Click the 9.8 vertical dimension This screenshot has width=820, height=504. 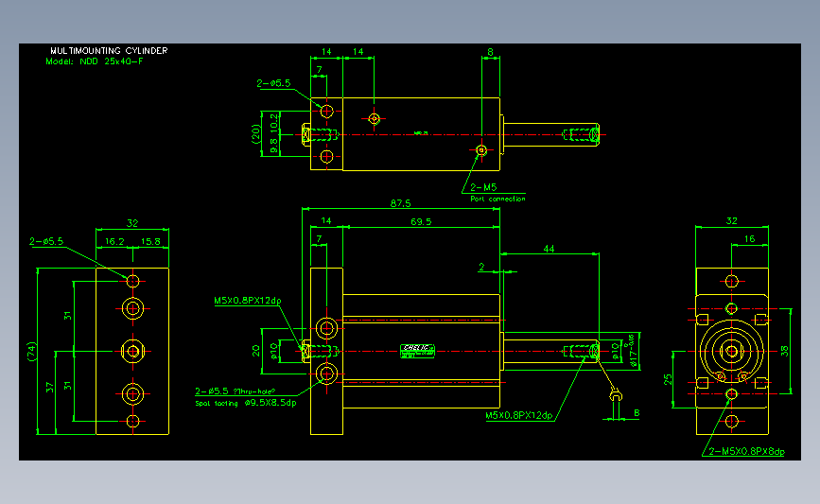[x=274, y=146]
